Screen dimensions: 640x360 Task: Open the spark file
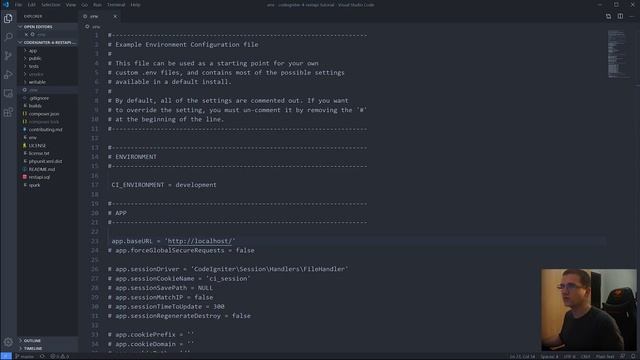pos(48,185)
